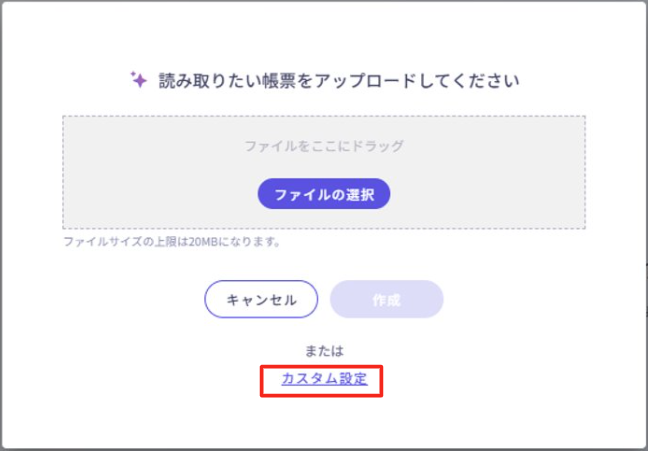This screenshot has width=648, height=451.
Task: Click the ファイルの選択 button
Action: (324, 194)
